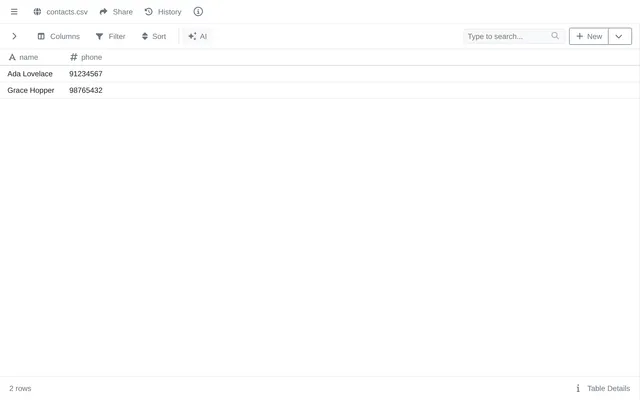Image resolution: width=640 pixels, height=400 pixels.
Task: Open the hamburger menu icon
Action: coord(14,12)
